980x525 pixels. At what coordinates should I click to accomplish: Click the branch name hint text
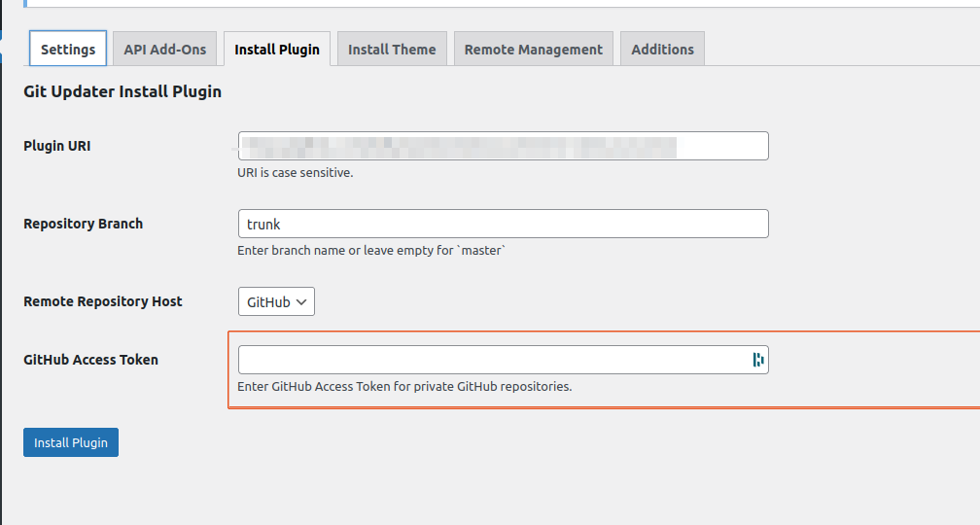[x=371, y=251]
